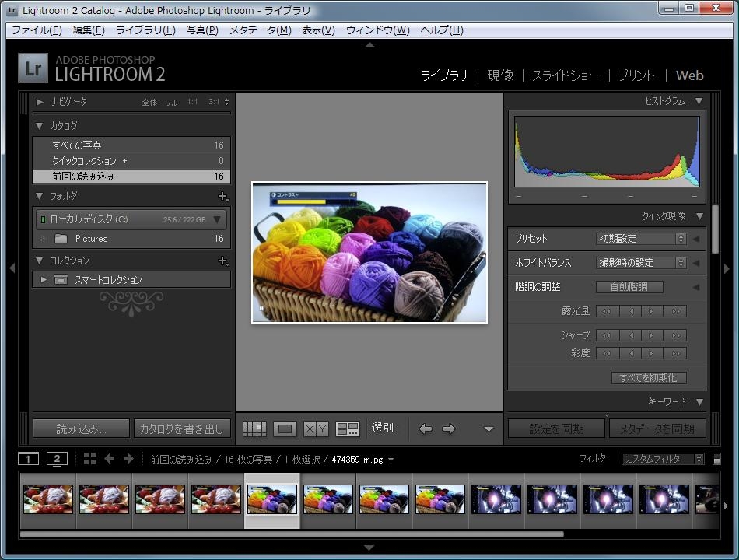Switch to Grid view icon

point(254,429)
